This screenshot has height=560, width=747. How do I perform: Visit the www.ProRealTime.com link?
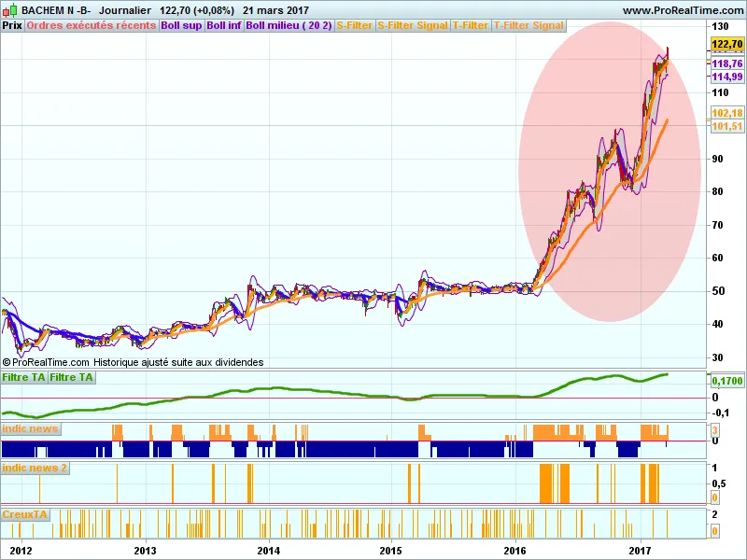(x=683, y=10)
